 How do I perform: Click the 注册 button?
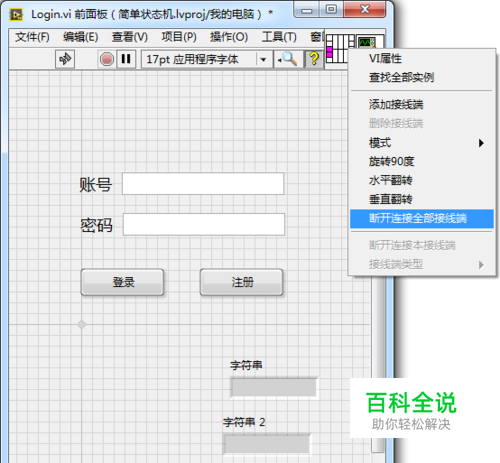(x=242, y=282)
